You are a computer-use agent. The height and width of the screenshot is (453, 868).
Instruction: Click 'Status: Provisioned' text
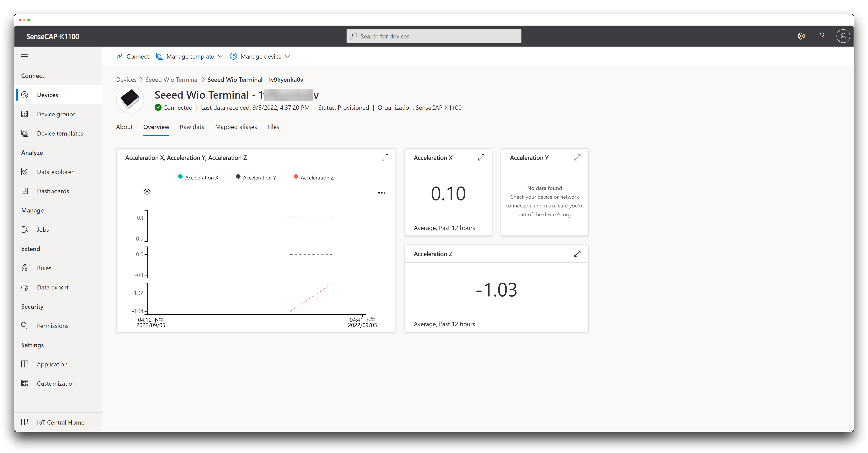pyautogui.click(x=343, y=108)
